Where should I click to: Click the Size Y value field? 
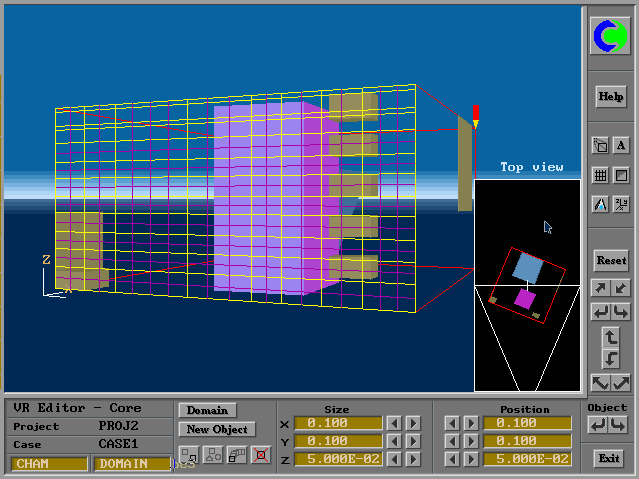tap(338, 441)
